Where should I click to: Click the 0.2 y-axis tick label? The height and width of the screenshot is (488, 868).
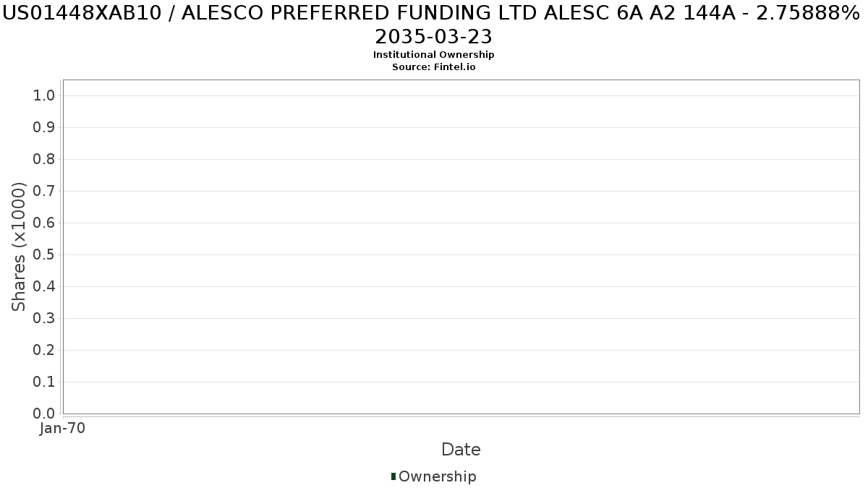(45, 350)
